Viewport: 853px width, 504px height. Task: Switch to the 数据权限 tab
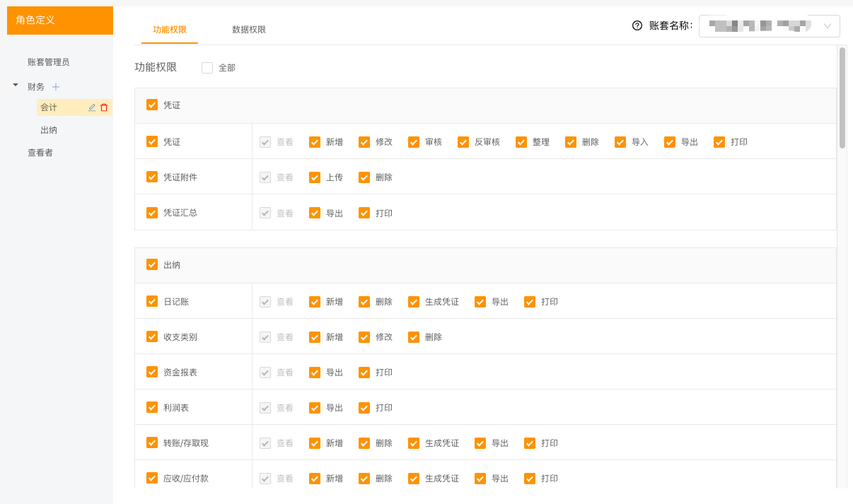click(249, 30)
